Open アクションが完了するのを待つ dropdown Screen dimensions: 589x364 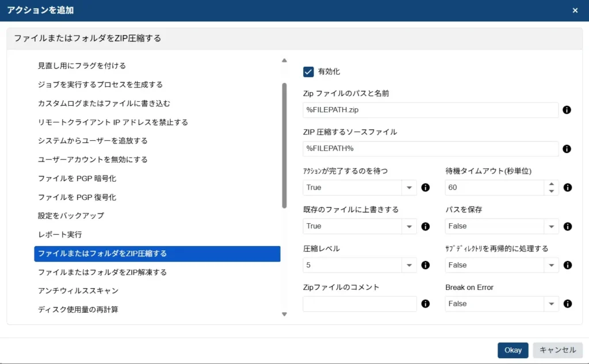point(409,187)
